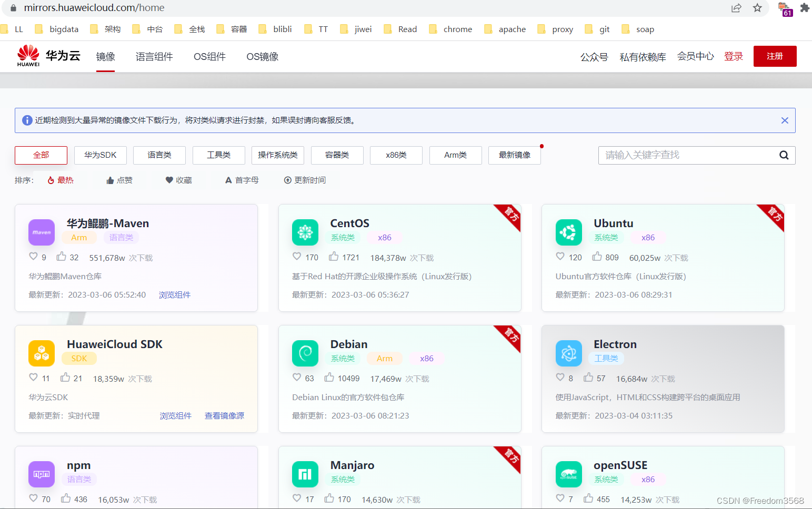
Task: Select the search magnifier icon
Action: [784, 155]
